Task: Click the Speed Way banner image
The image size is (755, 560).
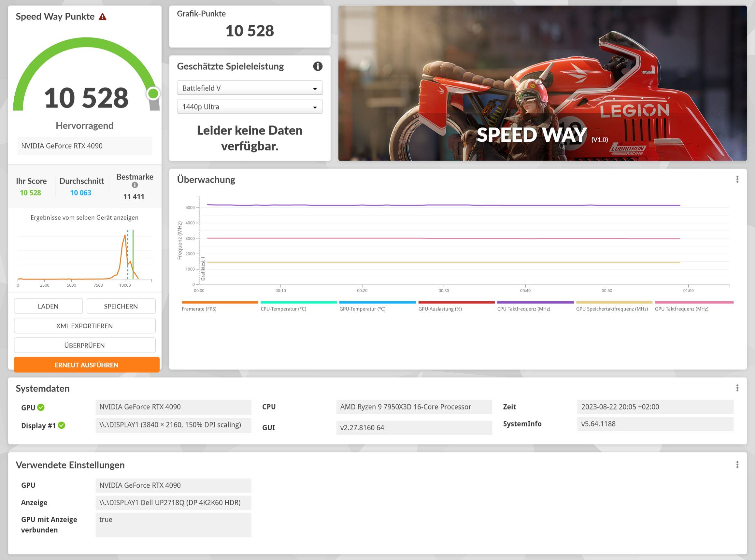Action: 542,83
